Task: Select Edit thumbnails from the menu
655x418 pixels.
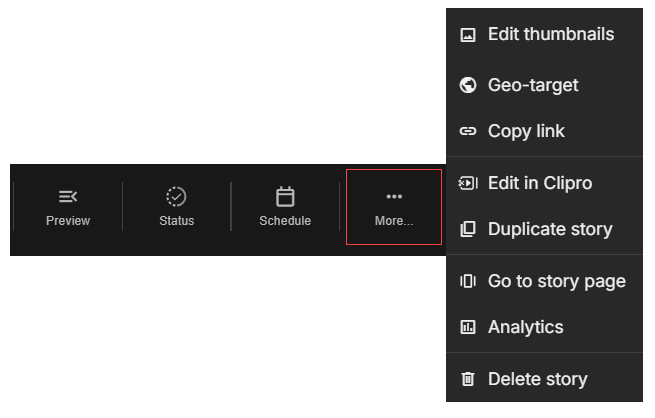Action: point(544,34)
